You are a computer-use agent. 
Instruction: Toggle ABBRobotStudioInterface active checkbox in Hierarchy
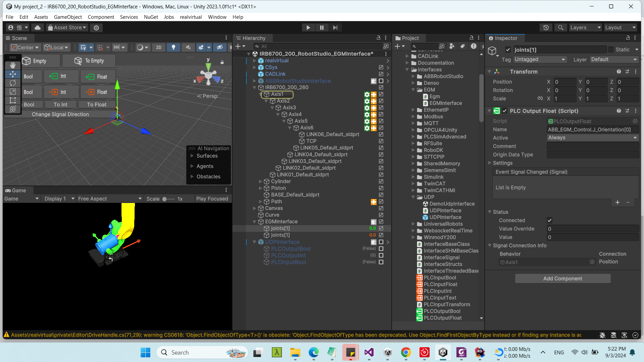click(x=381, y=81)
